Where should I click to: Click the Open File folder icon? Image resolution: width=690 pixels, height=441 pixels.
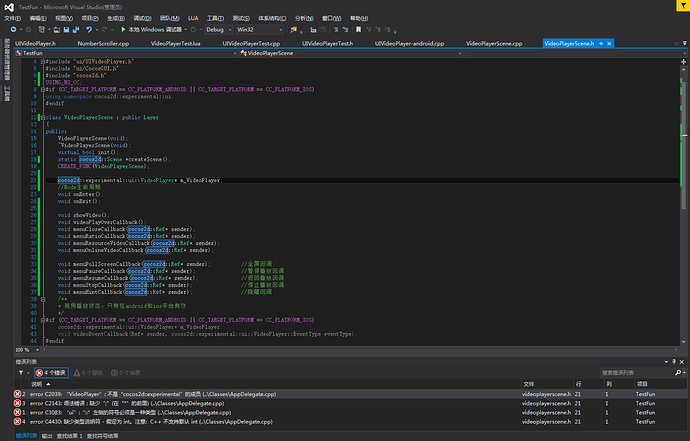(54, 30)
